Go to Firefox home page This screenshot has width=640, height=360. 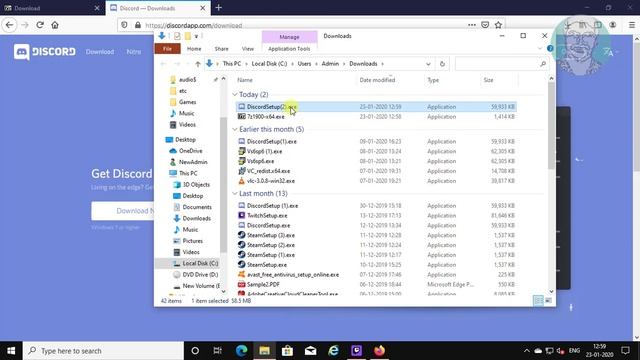(x=55, y=25)
